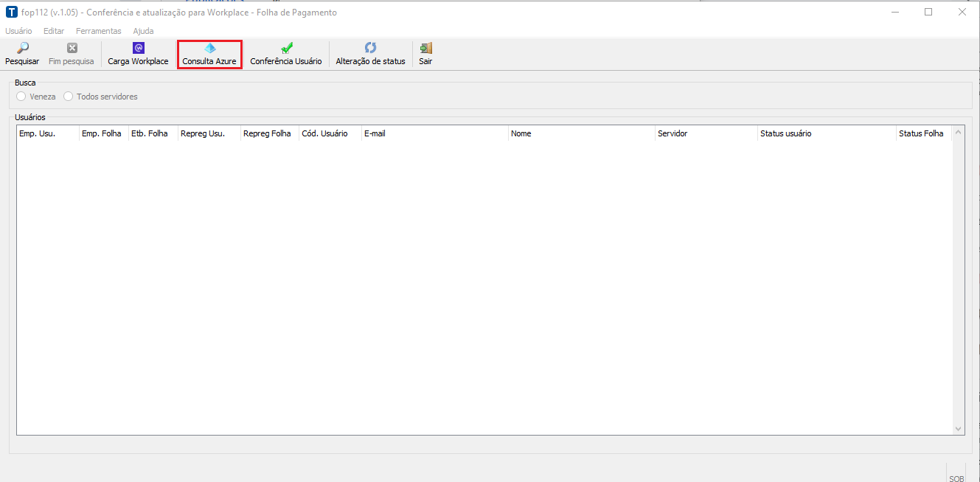Image resolution: width=980 pixels, height=482 pixels.
Task: Click the application T logo icon
Action: (11, 13)
